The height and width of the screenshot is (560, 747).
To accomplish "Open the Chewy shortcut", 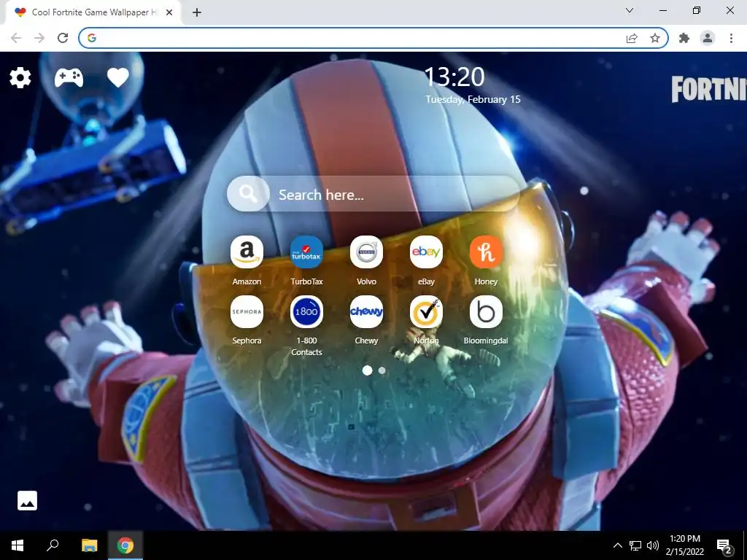I will pos(366,312).
